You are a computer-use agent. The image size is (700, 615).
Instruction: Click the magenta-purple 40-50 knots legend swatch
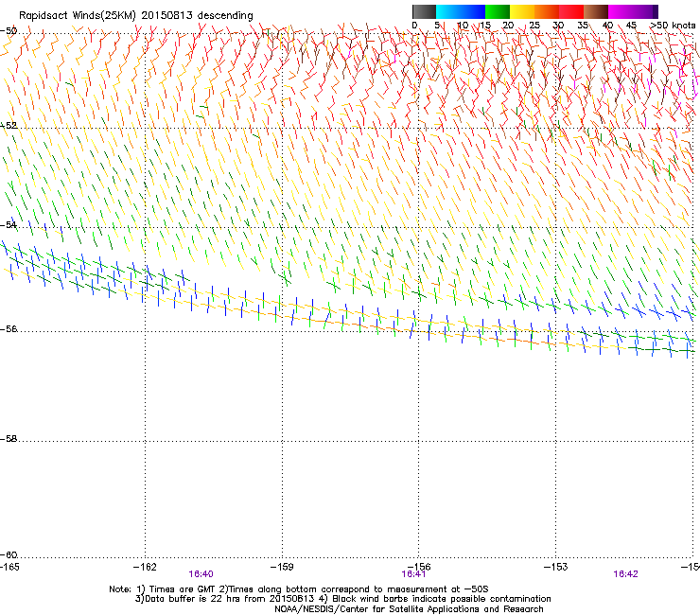coord(633,11)
